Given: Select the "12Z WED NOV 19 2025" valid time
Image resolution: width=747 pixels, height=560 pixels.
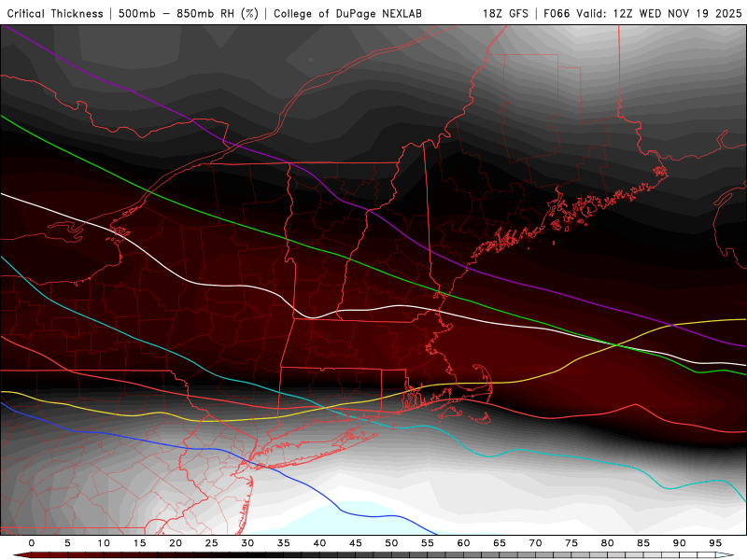Looking at the screenshot, I should click(678, 14).
